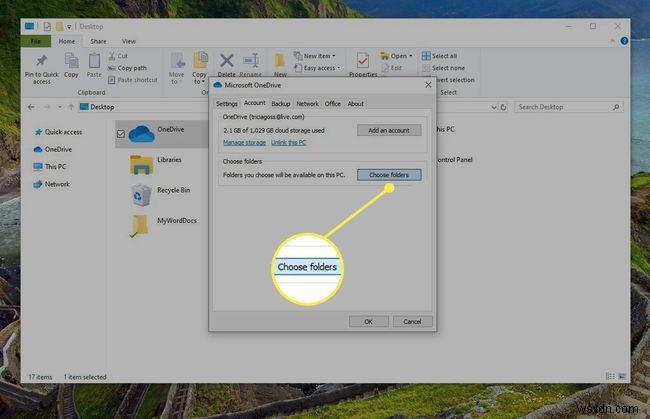Click the Choose folders button
The width and height of the screenshot is (650, 419).
coord(389,175)
